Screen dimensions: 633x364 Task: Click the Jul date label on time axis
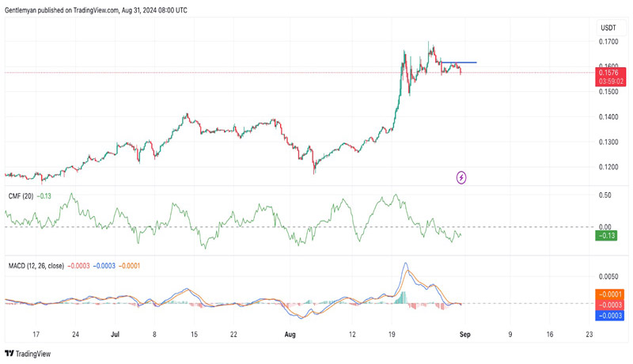pos(116,335)
